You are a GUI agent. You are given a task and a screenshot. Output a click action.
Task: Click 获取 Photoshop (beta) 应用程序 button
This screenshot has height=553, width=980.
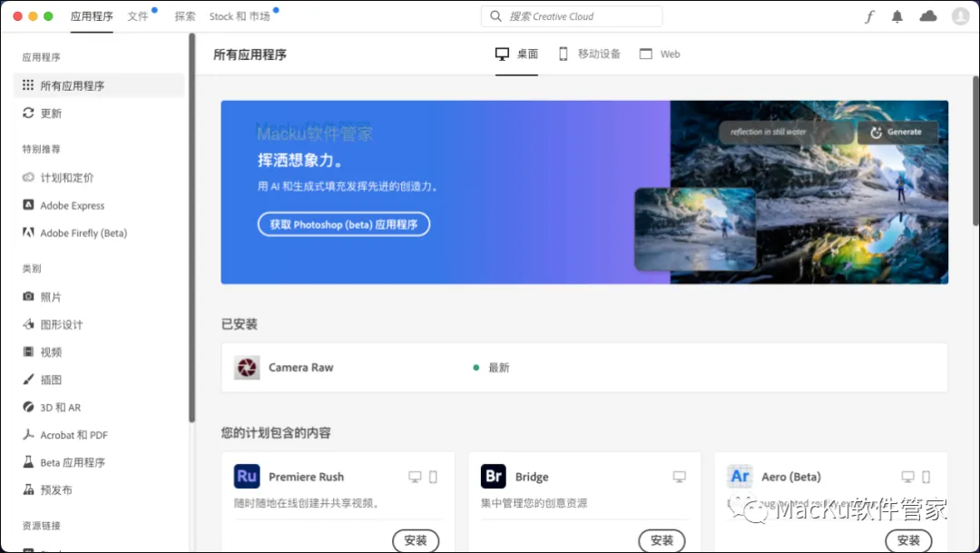[344, 224]
